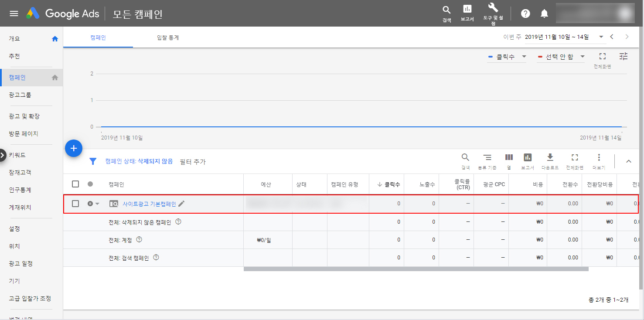This screenshot has width=644, height=320.
Task: Click the help question mark icon
Action: pyautogui.click(x=525, y=14)
